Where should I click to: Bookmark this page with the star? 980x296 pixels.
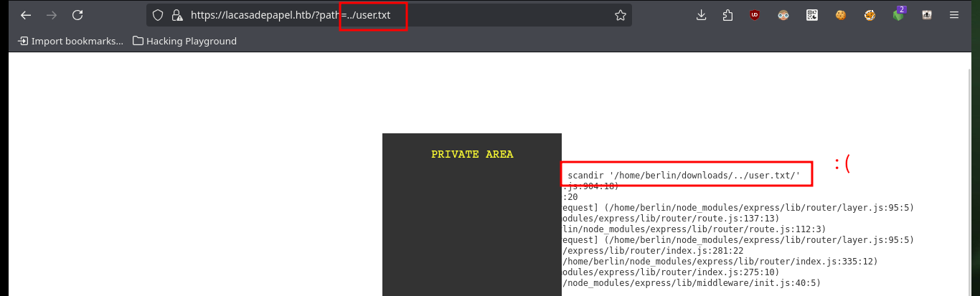pyautogui.click(x=621, y=15)
